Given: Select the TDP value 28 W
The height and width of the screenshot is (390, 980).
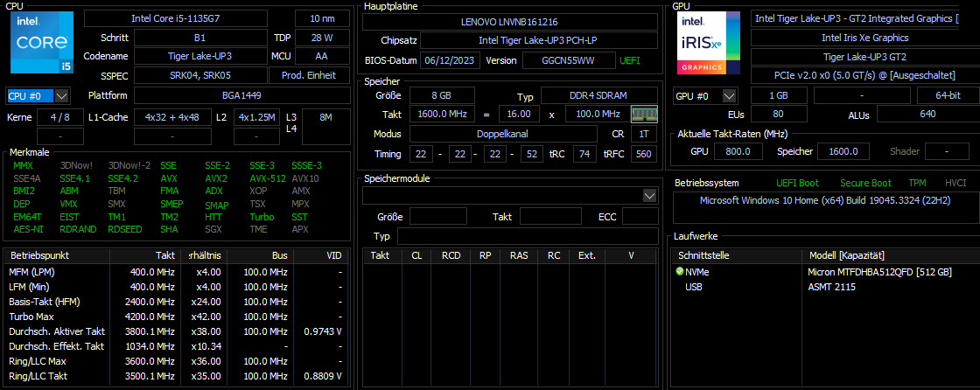Looking at the screenshot, I should (x=322, y=38).
